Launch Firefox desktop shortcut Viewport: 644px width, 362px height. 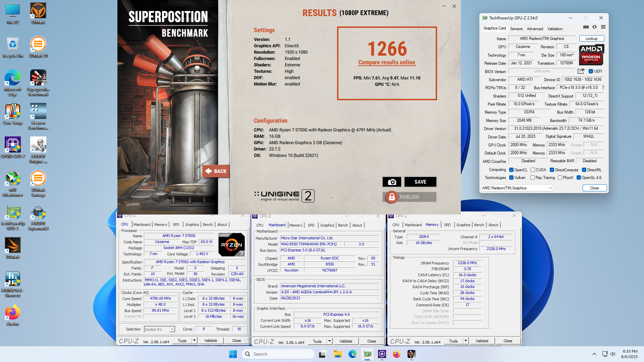coord(13,315)
